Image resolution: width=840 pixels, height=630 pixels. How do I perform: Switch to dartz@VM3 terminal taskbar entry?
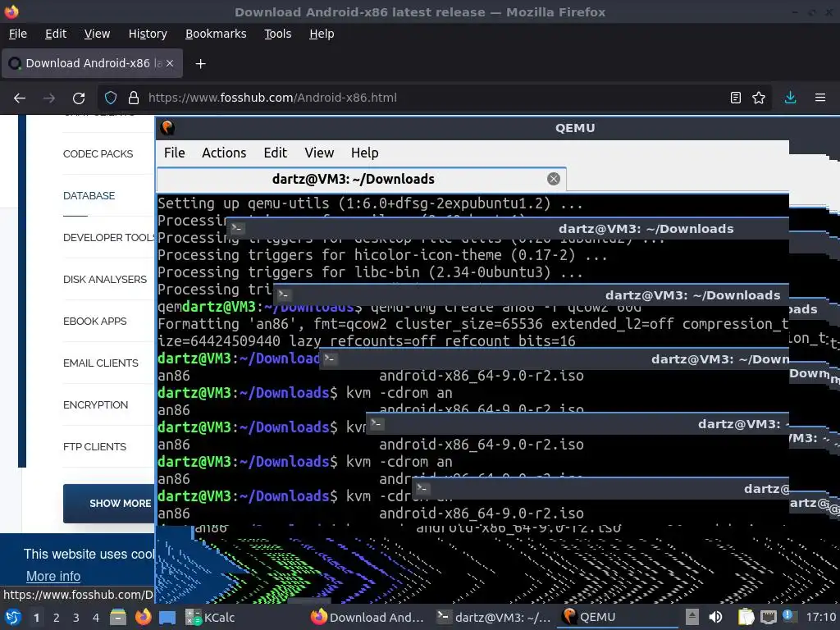[x=493, y=617]
